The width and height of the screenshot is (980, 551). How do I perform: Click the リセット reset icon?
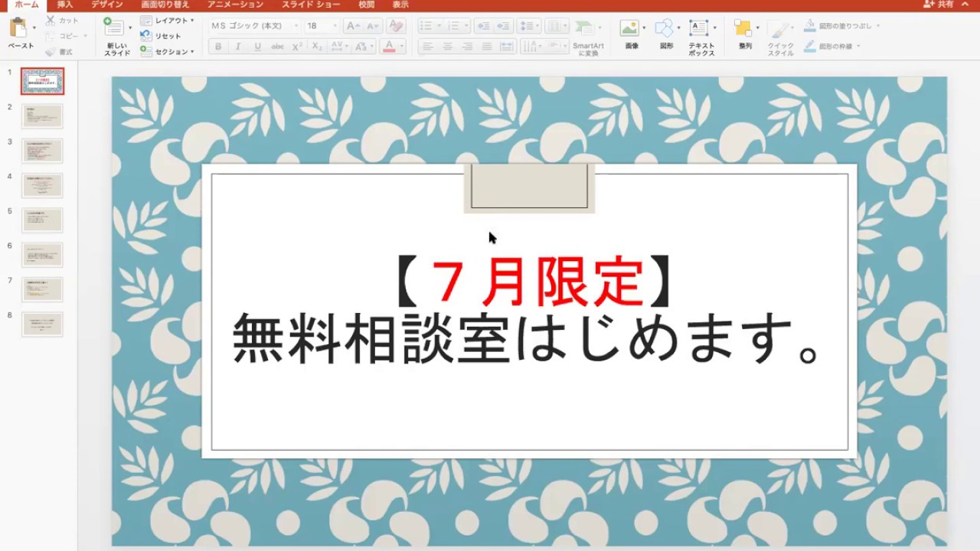click(x=145, y=36)
